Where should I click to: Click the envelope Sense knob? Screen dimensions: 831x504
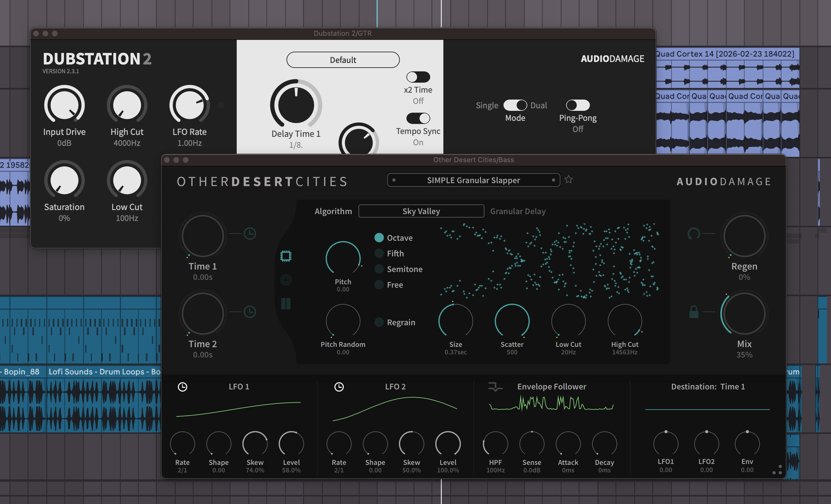[532, 444]
